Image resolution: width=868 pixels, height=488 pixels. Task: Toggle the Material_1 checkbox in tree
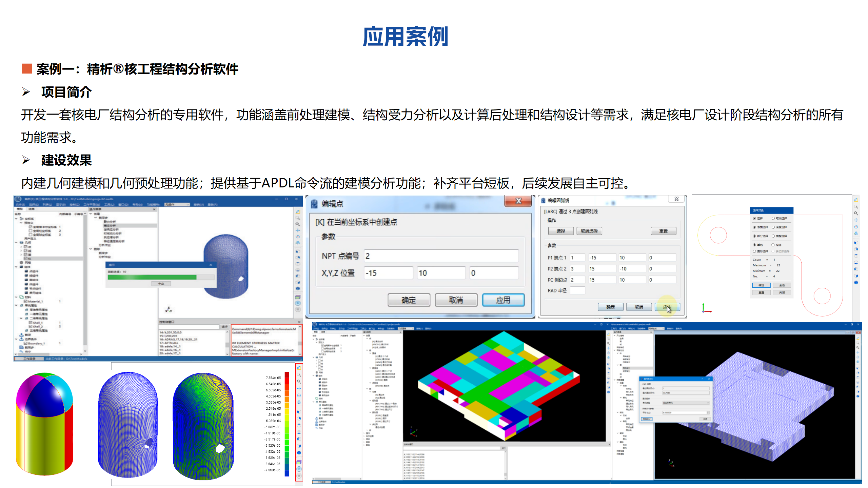(x=25, y=301)
